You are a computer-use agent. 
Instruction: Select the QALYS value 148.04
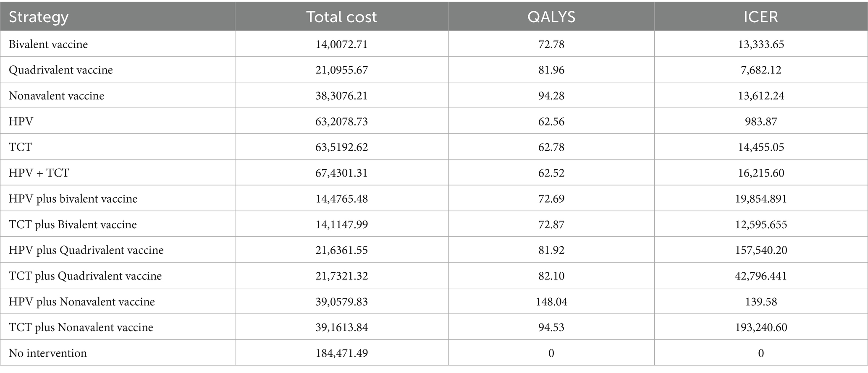click(x=551, y=302)
